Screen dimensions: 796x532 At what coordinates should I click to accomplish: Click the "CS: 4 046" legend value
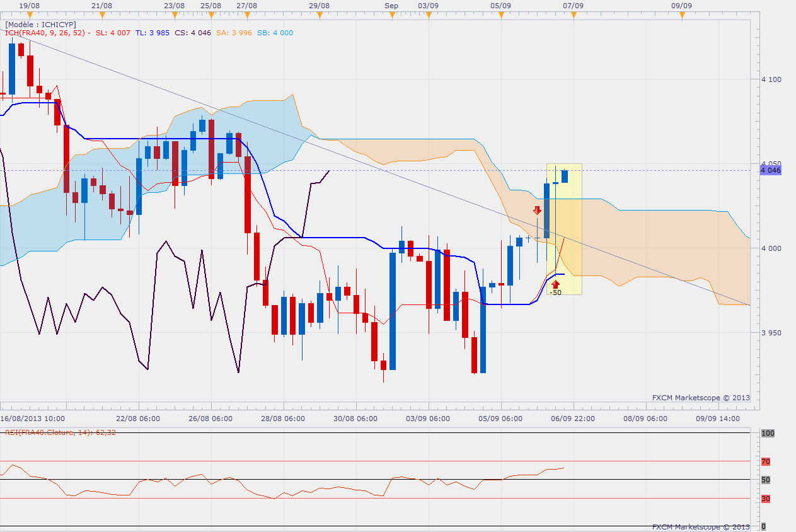(x=193, y=33)
